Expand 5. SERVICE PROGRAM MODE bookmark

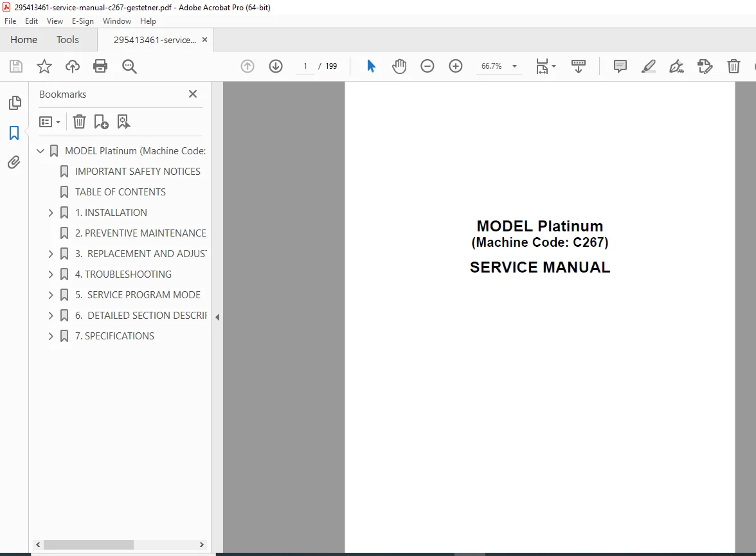[x=51, y=294]
